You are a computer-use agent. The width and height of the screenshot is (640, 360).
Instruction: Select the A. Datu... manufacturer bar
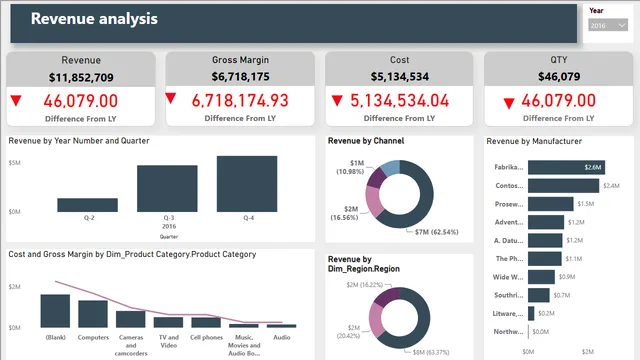click(x=545, y=240)
